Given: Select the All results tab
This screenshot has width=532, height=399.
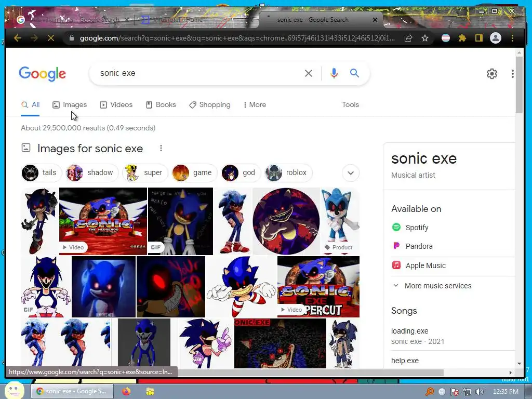Looking at the screenshot, I should pos(30,105).
